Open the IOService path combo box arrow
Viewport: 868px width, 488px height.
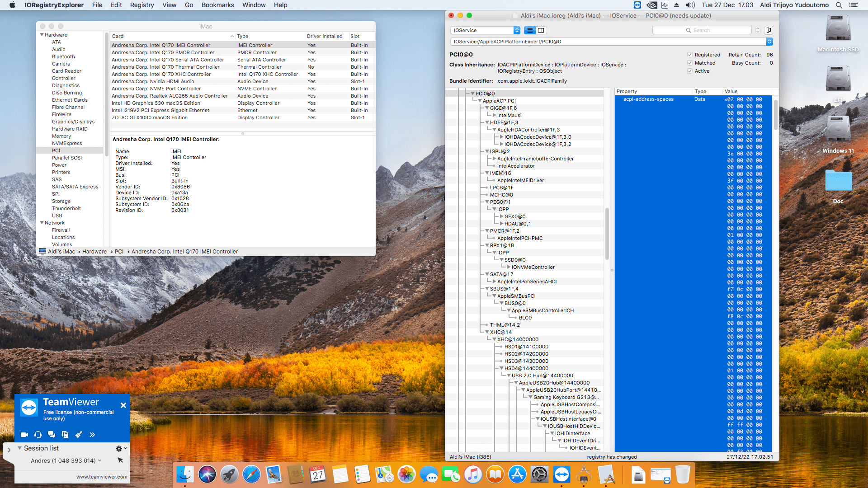click(769, 42)
